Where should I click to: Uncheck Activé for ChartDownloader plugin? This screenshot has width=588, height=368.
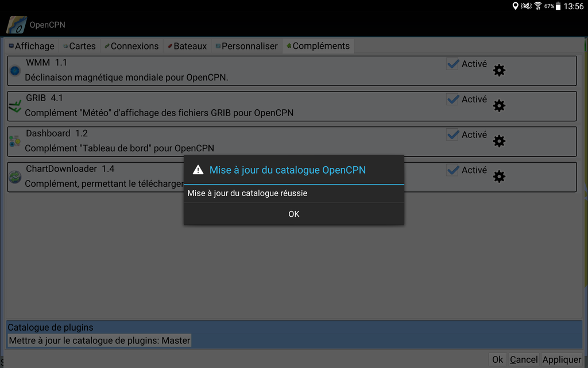(452, 170)
